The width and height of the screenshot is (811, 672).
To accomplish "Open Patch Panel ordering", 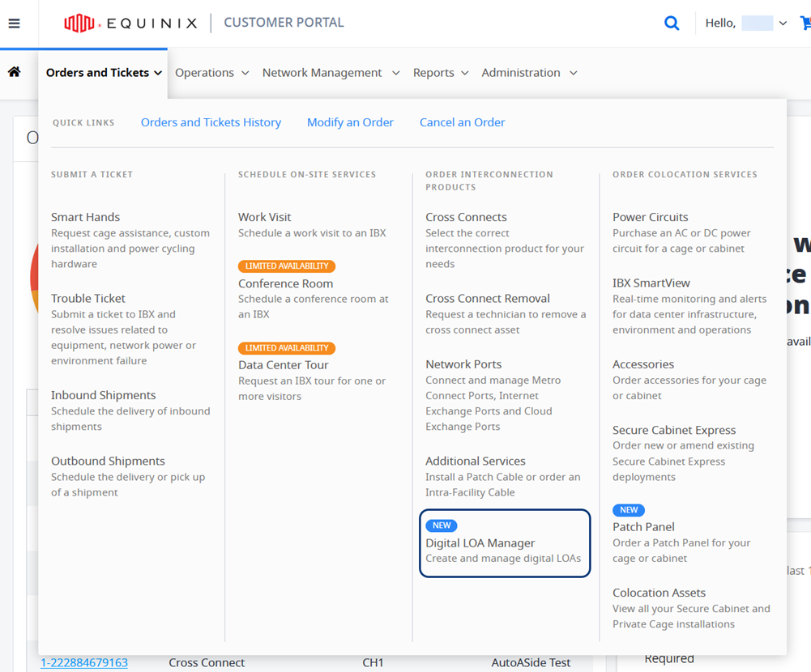I will [x=643, y=527].
